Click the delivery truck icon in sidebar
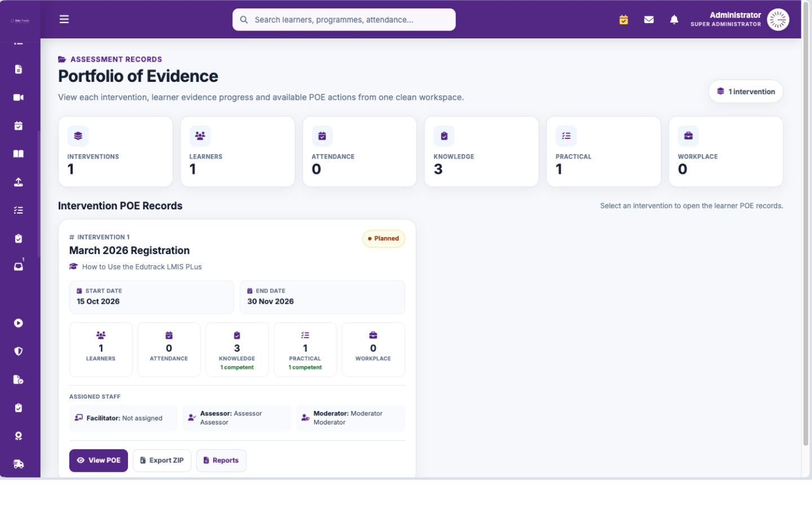 (x=19, y=465)
